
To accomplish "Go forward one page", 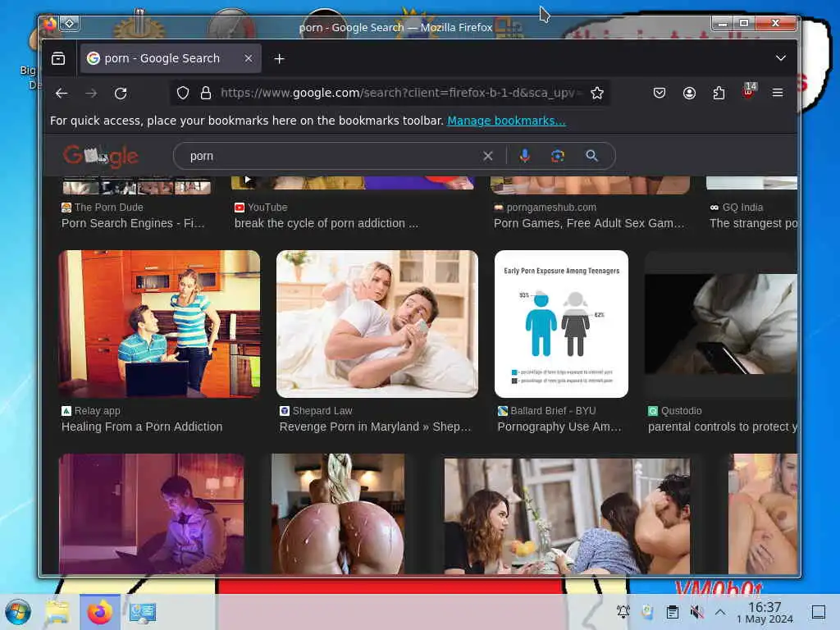I will pos(91,94).
